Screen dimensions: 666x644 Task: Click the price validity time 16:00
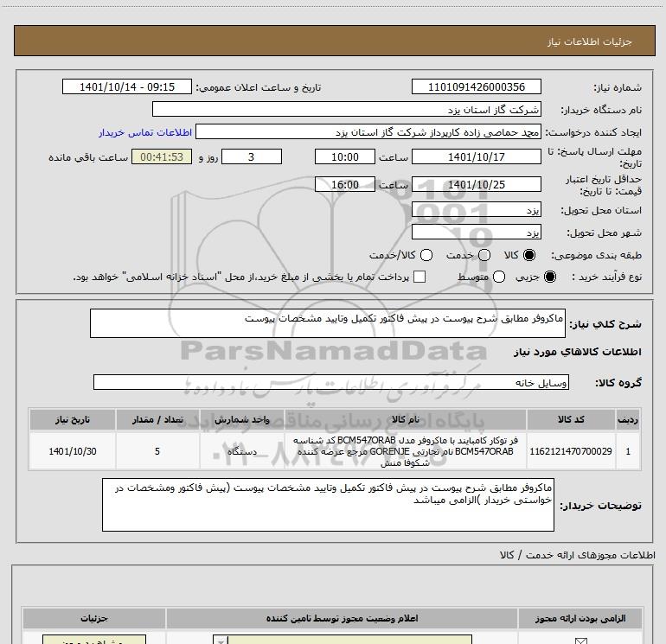[345, 184]
